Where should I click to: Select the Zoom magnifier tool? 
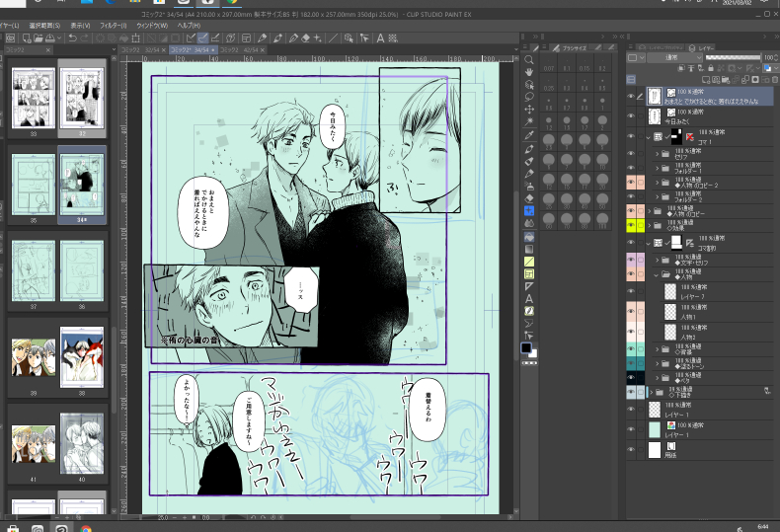(529, 60)
